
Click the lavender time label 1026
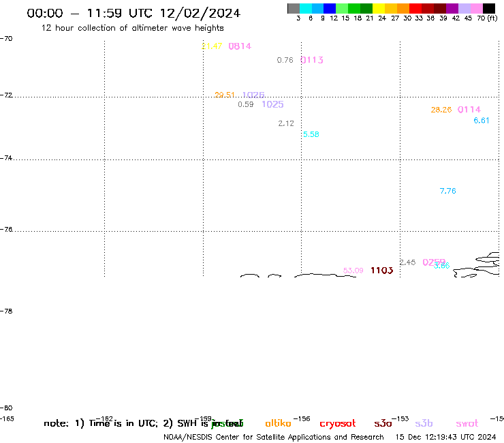253,95
